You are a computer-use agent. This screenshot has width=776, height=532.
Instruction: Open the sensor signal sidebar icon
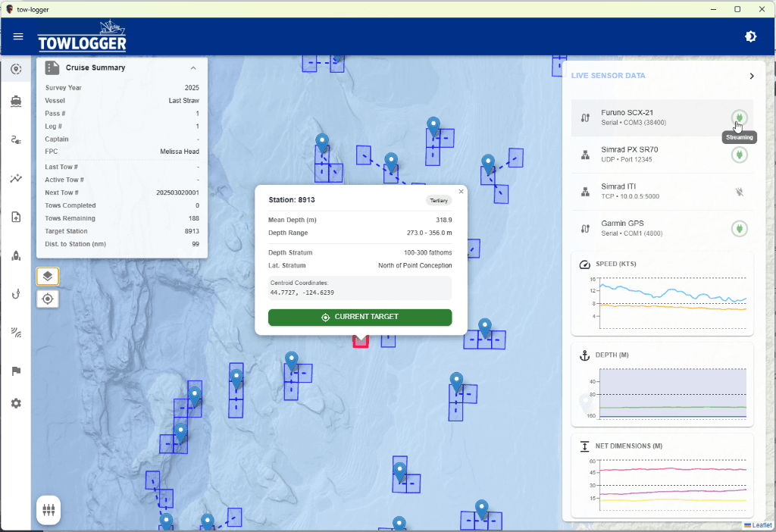(x=16, y=333)
